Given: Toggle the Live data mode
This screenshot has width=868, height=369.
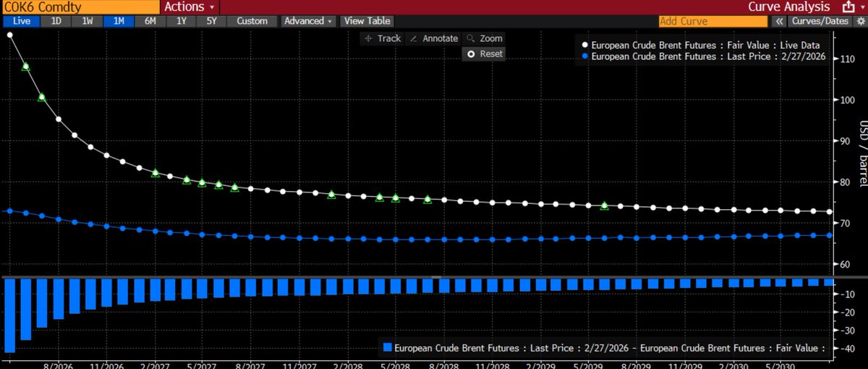Looking at the screenshot, I should pos(21,21).
